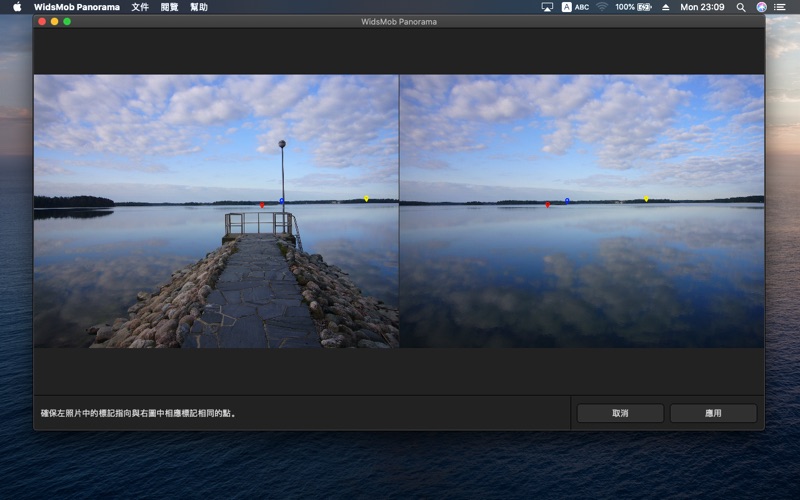800x500 pixels.
Task: Click the eject icon in the menu bar
Action: tap(666, 7)
